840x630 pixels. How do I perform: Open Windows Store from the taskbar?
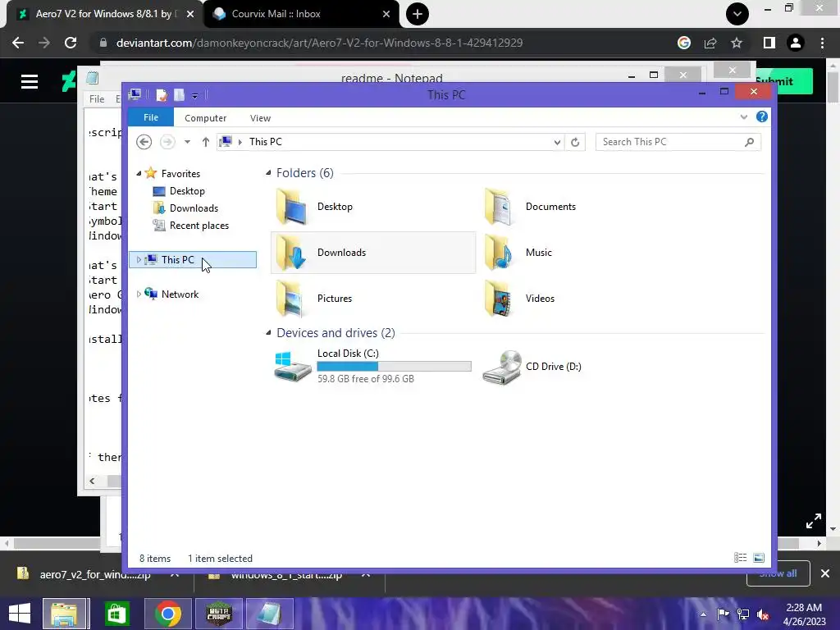tap(116, 614)
